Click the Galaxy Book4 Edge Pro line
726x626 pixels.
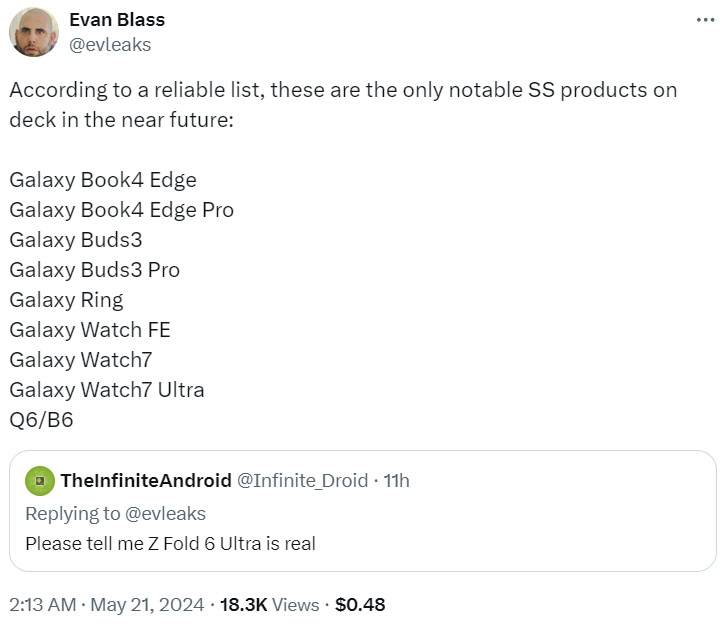(121, 210)
